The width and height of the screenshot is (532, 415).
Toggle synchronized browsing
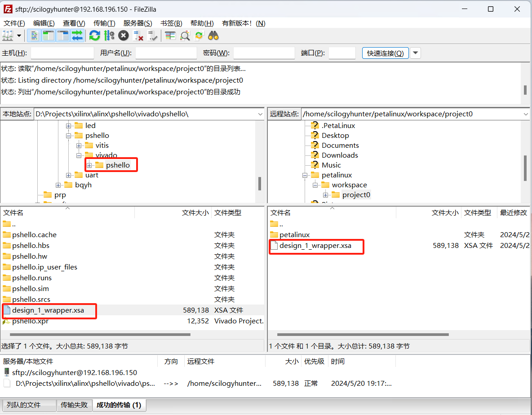pyautogui.click(x=198, y=35)
